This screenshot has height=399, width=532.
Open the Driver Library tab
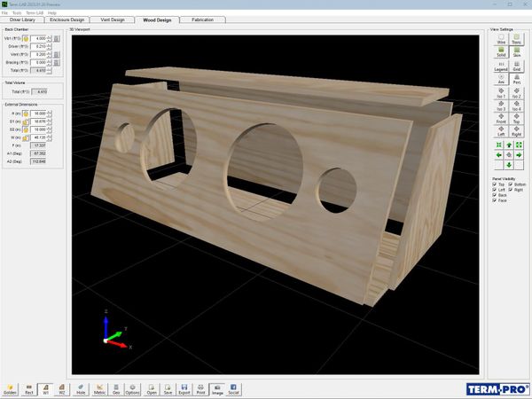[x=22, y=20]
